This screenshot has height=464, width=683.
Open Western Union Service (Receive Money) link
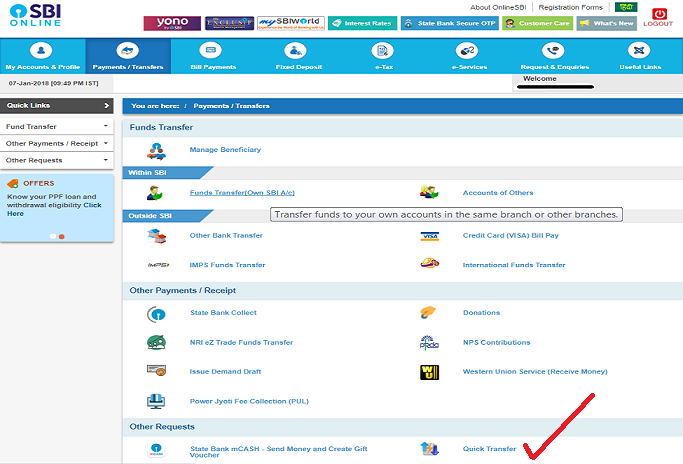[535, 372]
